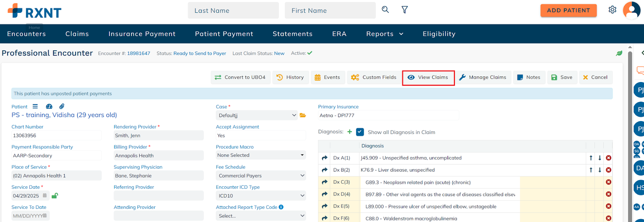The height and width of the screenshot is (222, 644).
Task: Click the paperclip attachment icon beside Patient
Action: 62,107
